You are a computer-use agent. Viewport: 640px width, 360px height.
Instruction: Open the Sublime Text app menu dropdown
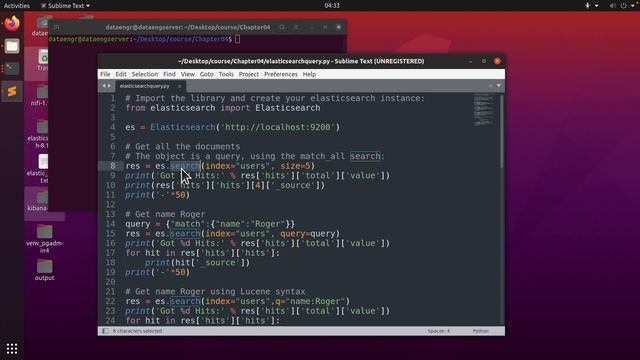[x=65, y=6]
